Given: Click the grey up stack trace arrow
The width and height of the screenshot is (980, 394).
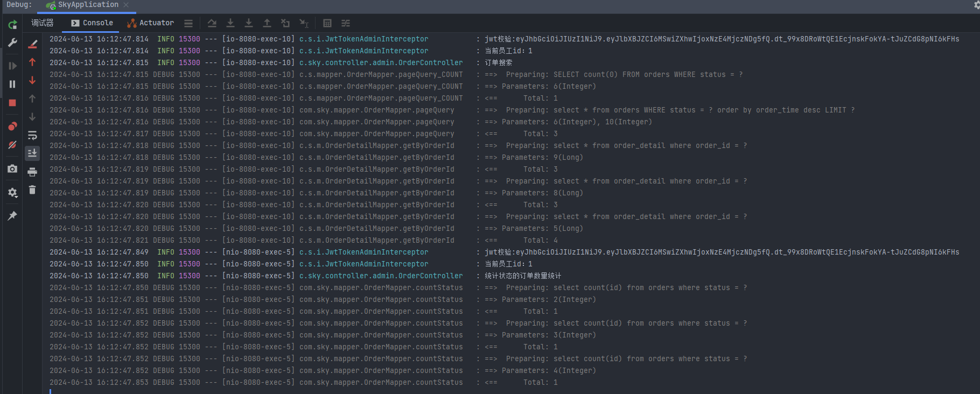Looking at the screenshot, I should (x=32, y=99).
